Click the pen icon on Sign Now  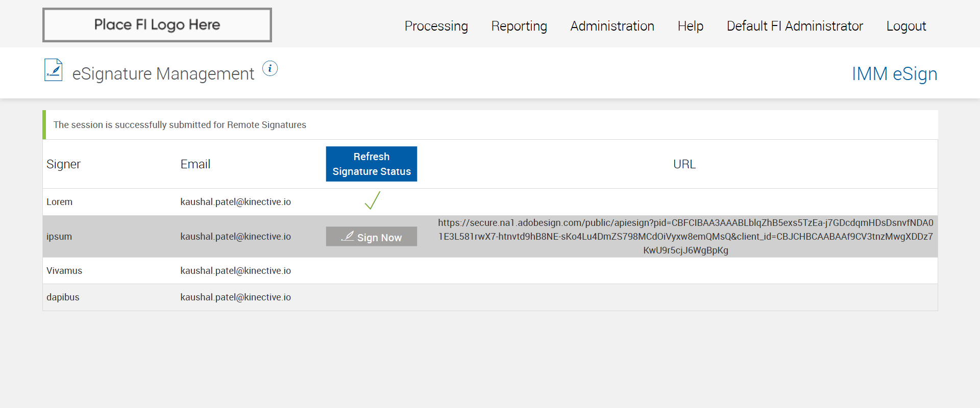pyautogui.click(x=348, y=236)
